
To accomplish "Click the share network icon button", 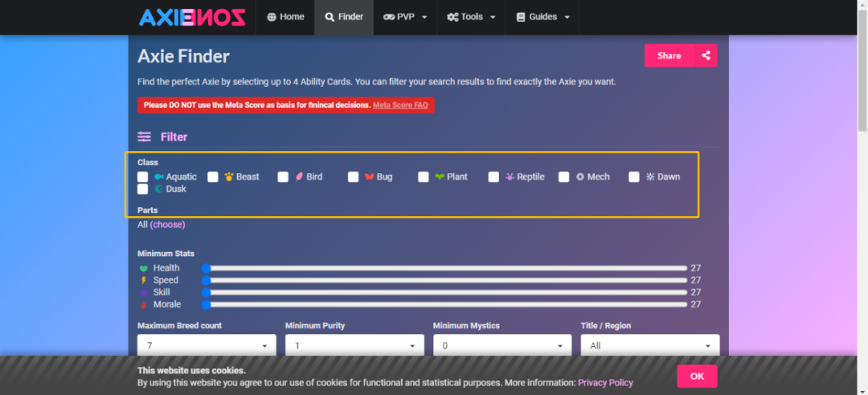I will [x=706, y=55].
